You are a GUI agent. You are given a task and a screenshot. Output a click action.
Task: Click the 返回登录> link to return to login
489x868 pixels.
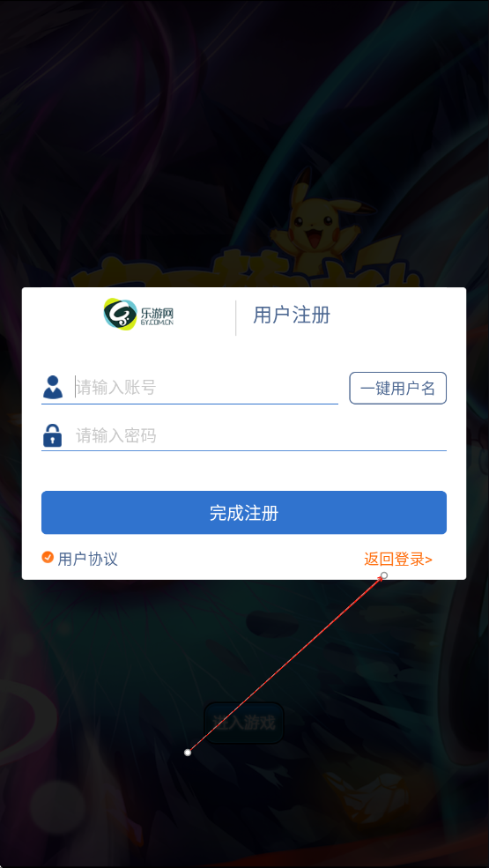398,559
